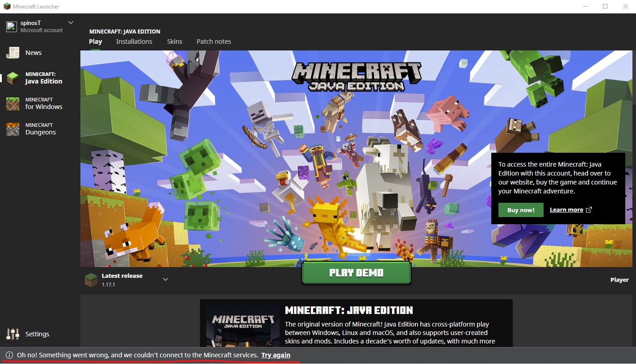This screenshot has width=636, height=364.
Task: Switch to the Installations tab
Action: (134, 42)
